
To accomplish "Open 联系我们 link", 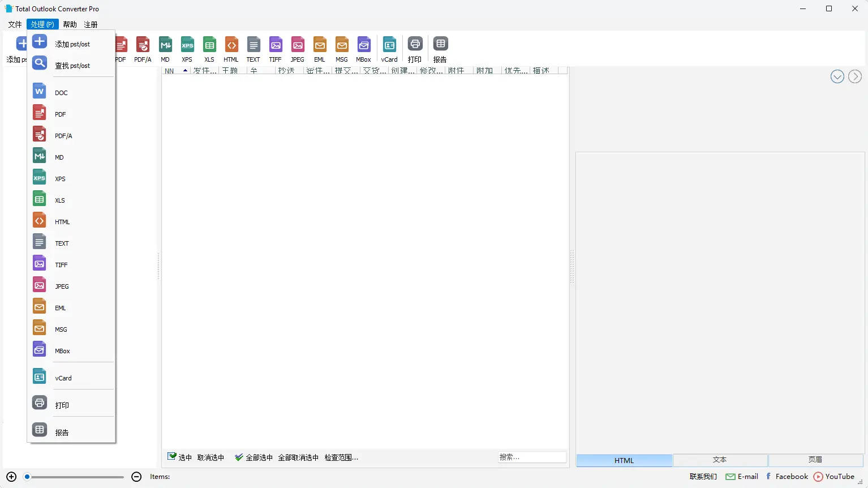I will 703,477.
